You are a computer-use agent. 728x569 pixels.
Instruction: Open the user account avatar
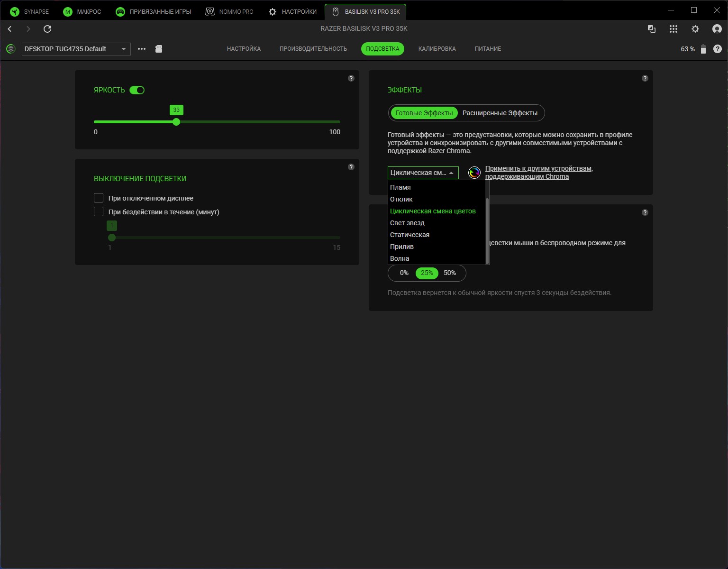717,29
